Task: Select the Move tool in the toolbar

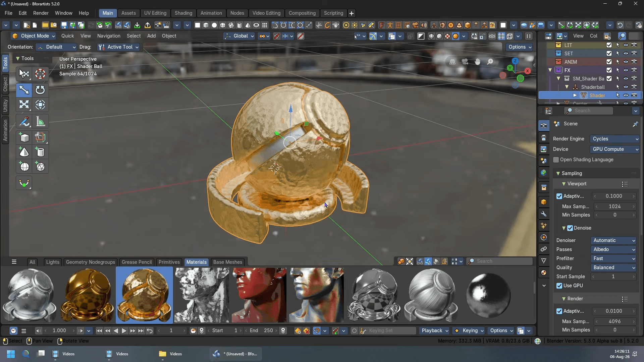Action: click(x=24, y=90)
